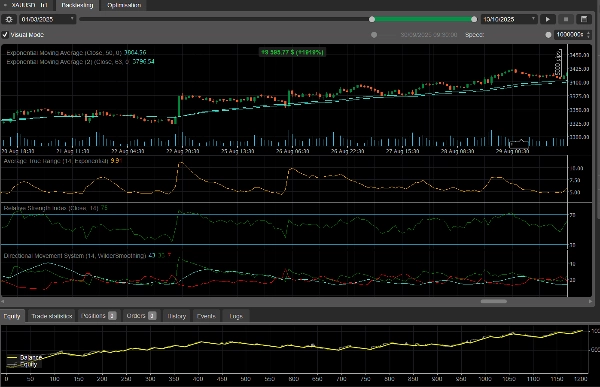Click the speed slider knob
The width and height of the screenshot is (600, 387).
tap(548, 35)
